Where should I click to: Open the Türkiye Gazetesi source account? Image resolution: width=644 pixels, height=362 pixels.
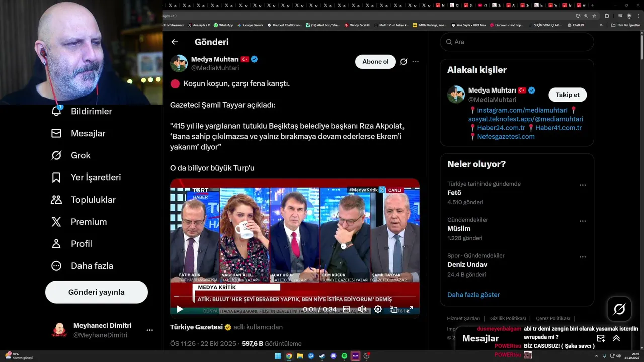coord(196,327)
